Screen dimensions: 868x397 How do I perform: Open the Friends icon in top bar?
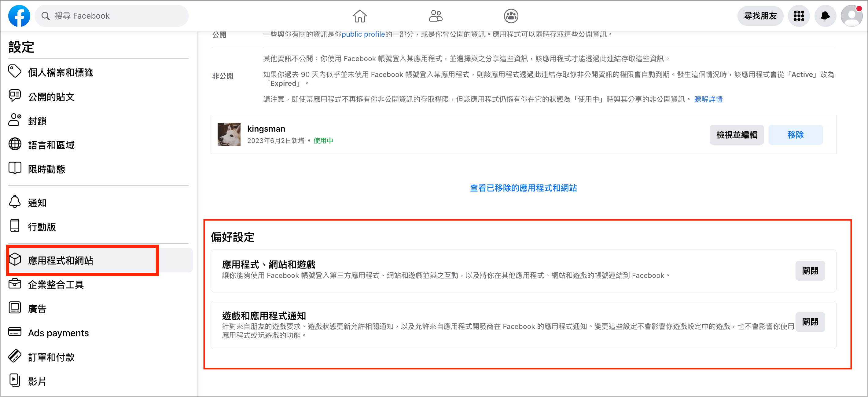(435, 16)
